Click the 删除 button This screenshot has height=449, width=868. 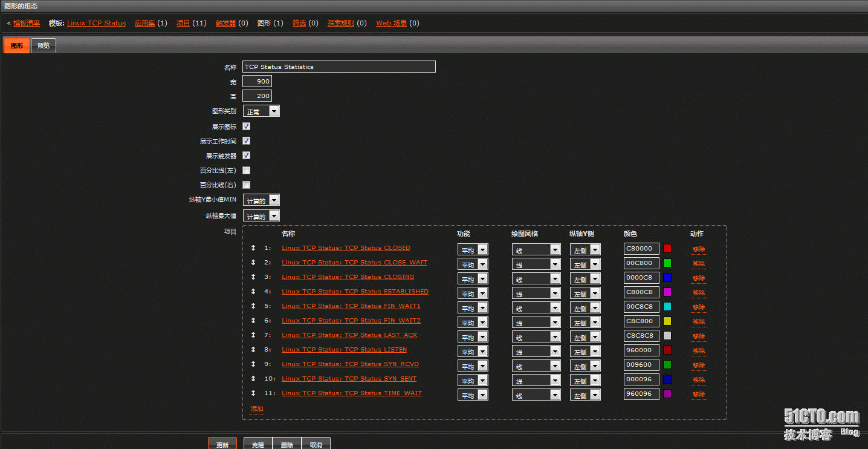pyautogui.click(x=287, y=444)
